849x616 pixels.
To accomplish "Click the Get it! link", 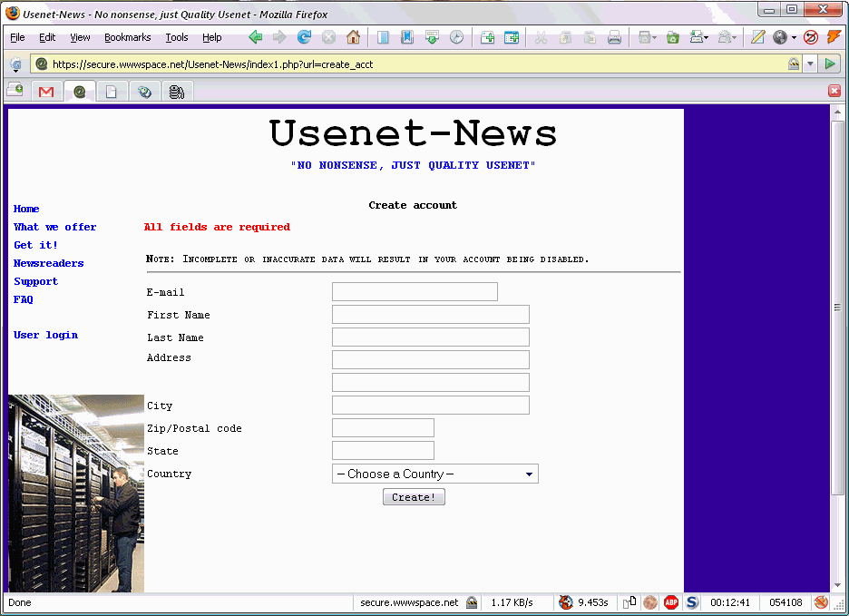I will pos(35,245).
